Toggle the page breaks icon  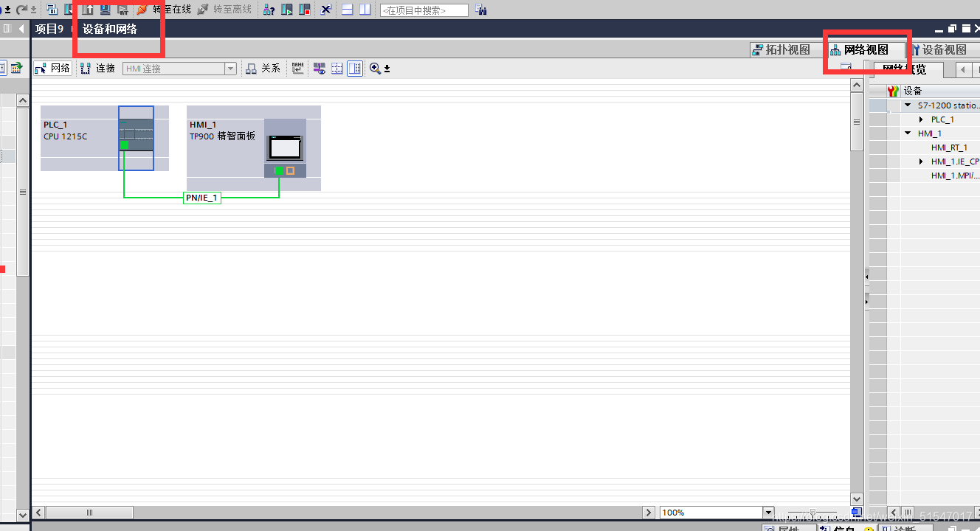tap(337, 69)
